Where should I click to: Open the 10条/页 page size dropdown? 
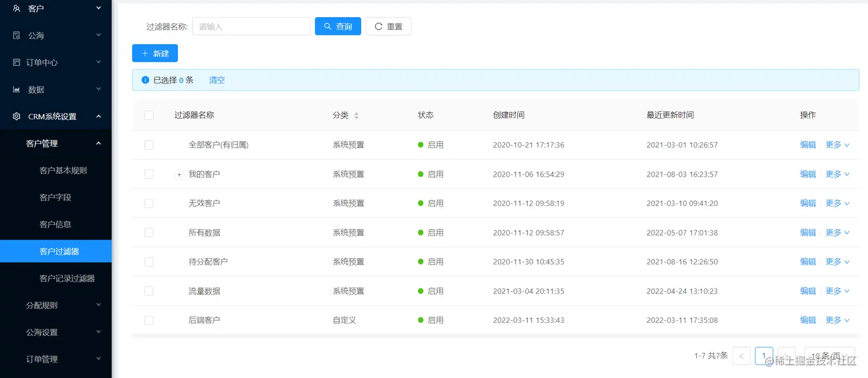(830, 356)
